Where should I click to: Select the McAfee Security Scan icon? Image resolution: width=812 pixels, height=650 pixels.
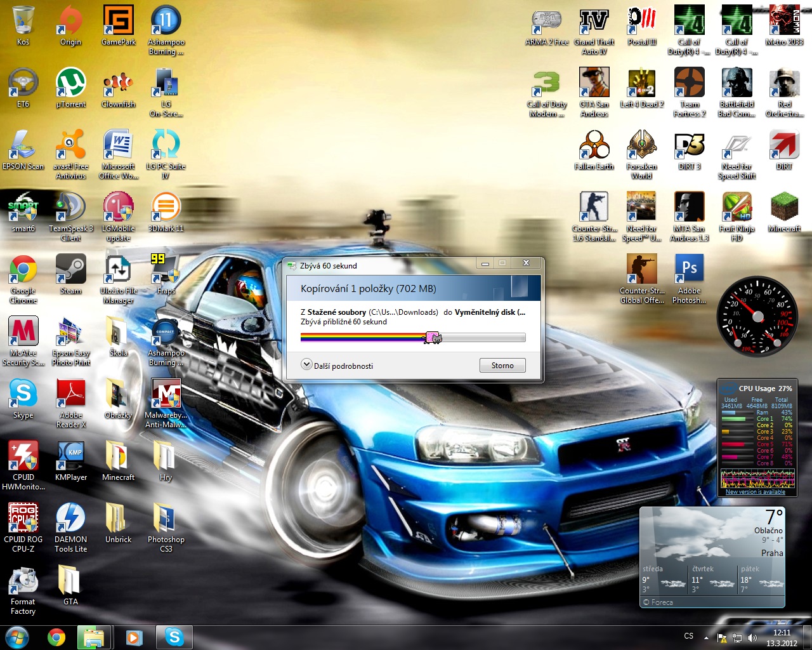click(23, 341)
